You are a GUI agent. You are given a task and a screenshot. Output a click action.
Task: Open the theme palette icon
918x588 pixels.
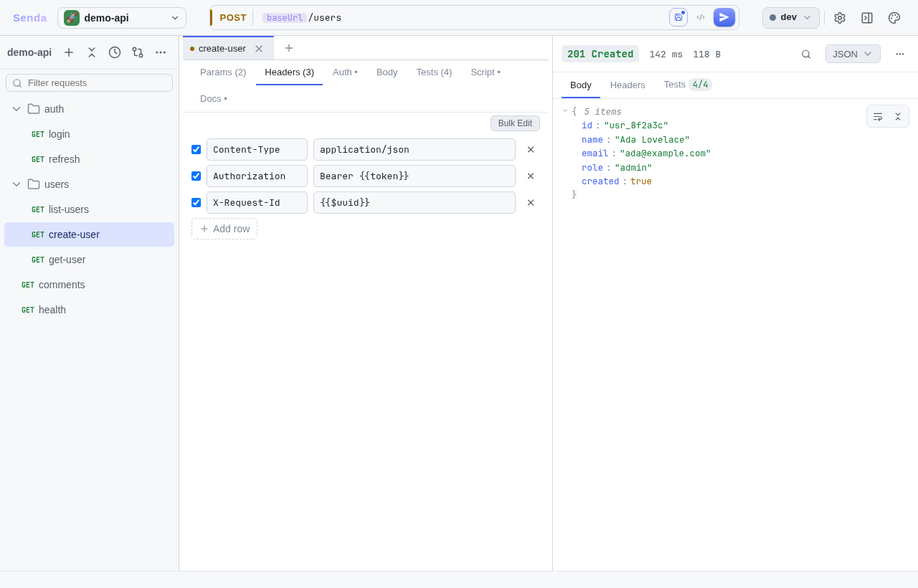tap(894, 18)
